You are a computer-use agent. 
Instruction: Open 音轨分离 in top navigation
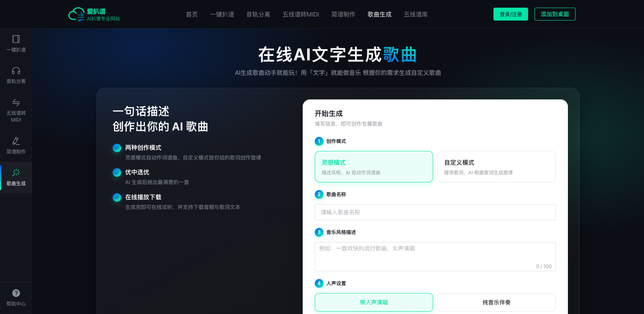coord(258,14)
